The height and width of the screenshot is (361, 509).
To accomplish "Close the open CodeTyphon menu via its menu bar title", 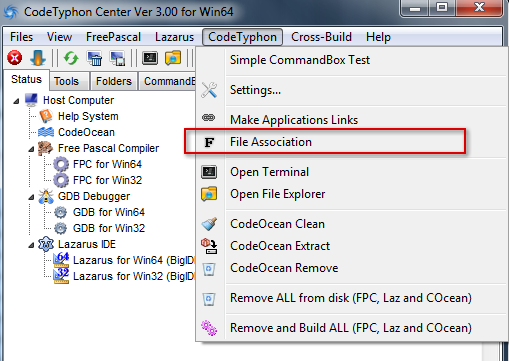I will point(242,37).
